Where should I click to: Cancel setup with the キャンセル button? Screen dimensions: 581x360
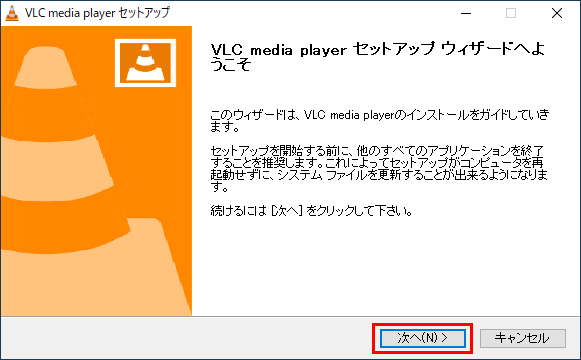click(x=523, y=338)
